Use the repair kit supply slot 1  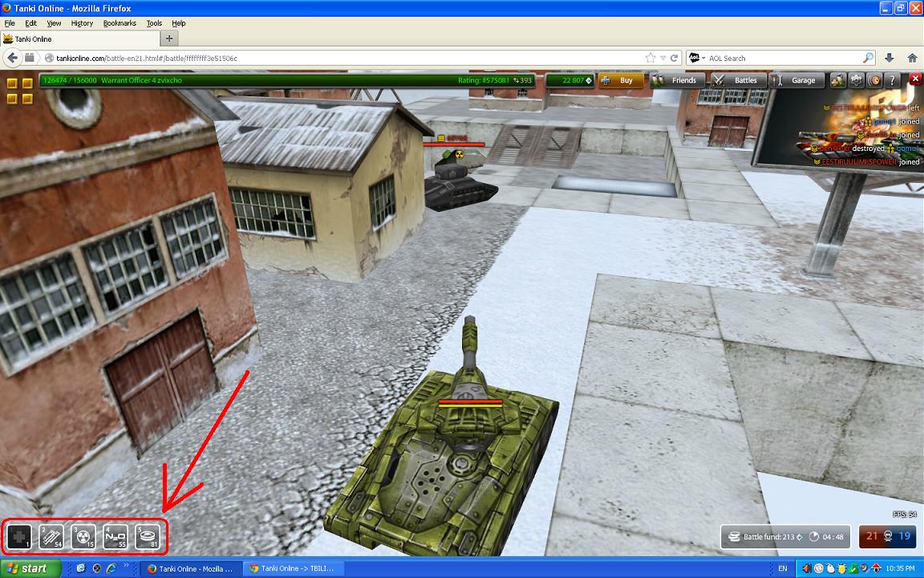pos(19,537)
